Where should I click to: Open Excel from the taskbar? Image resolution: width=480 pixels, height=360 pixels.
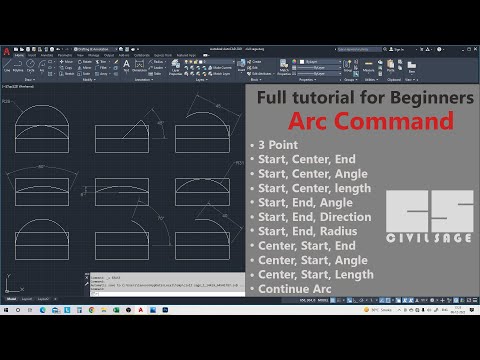coord(116,310)
